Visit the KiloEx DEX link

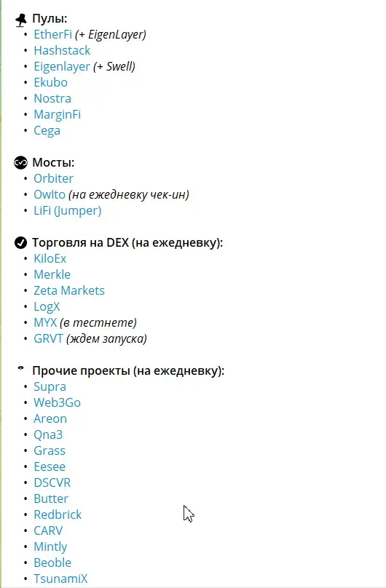pyautogui.click(x=50, y=258)
